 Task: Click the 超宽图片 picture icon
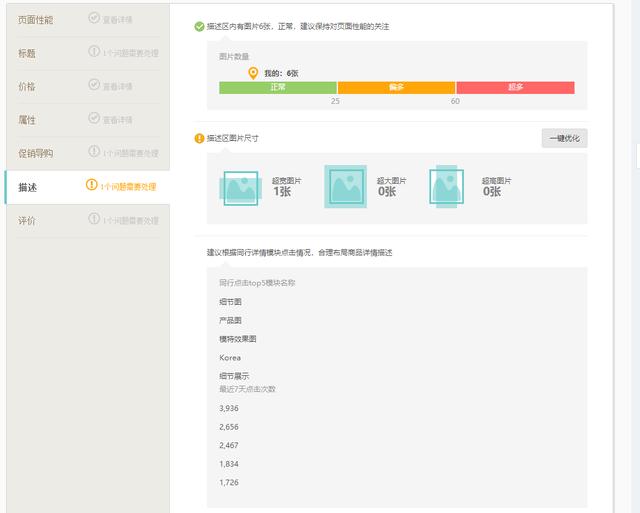tap(240, 188)
